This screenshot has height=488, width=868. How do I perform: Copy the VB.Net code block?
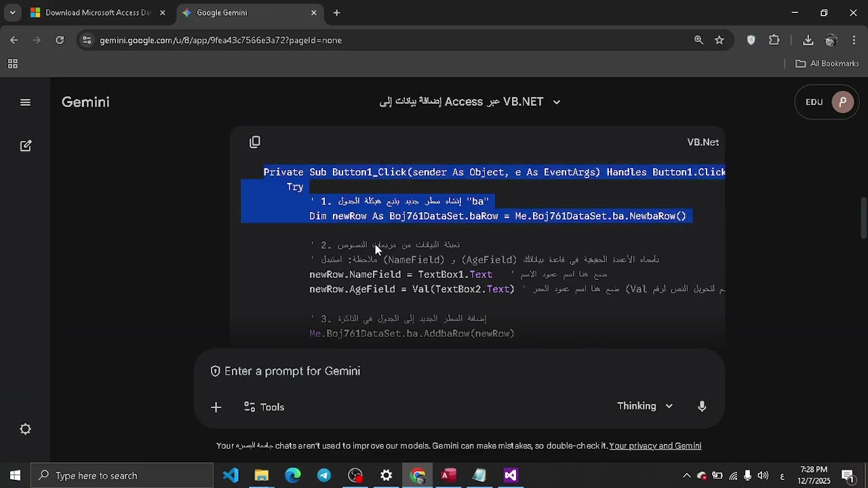(255, 142)
